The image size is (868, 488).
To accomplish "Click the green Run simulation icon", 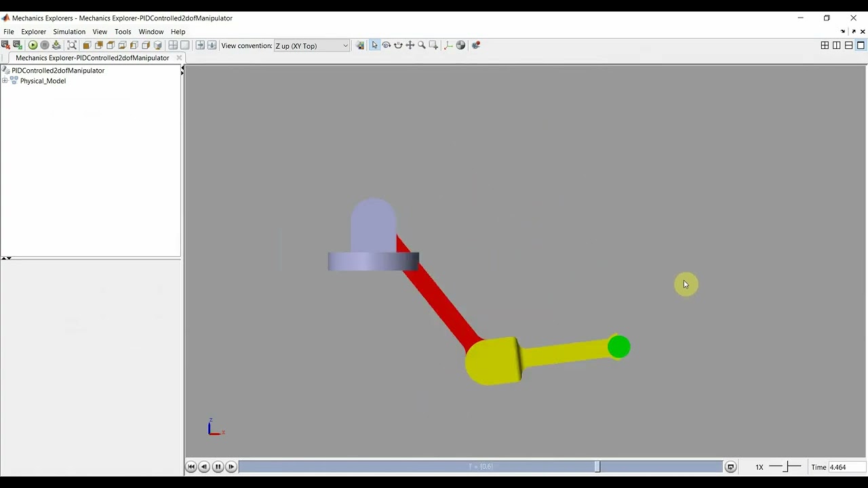I will click(33, 45).
